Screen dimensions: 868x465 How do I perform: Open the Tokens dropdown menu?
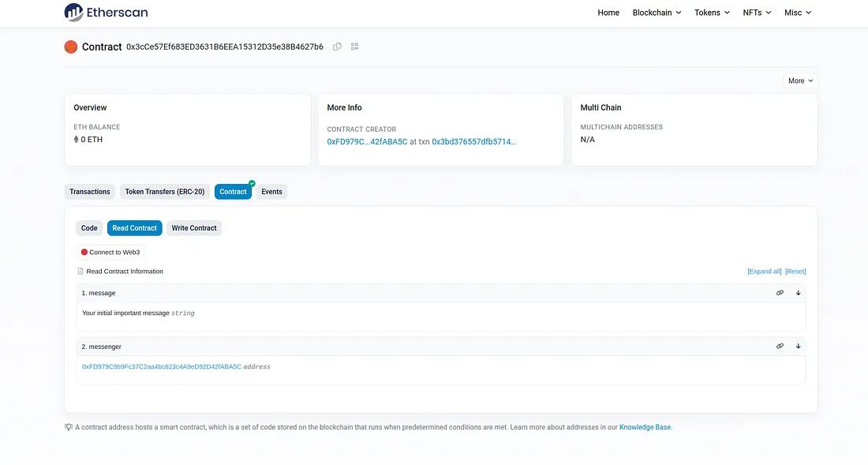pos(712,13)
